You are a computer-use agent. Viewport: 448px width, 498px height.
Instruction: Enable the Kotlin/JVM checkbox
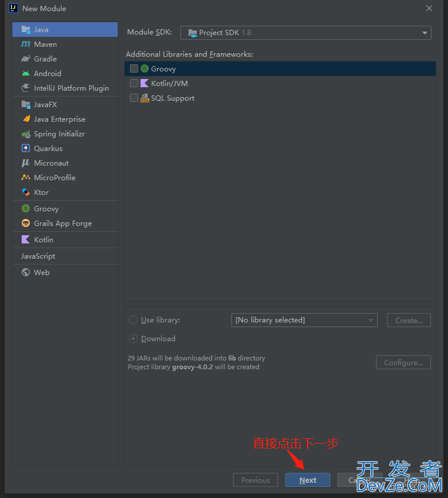coord(134,83)
